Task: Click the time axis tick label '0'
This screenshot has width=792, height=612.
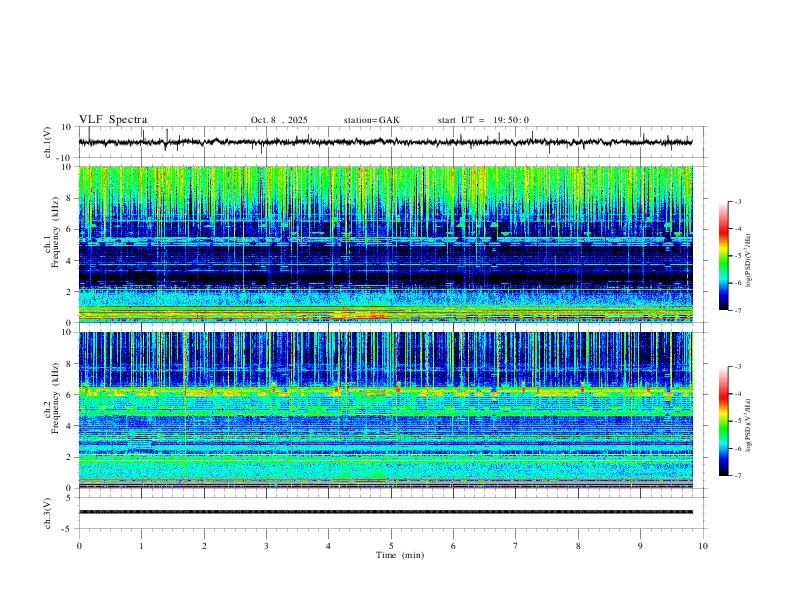Action: 79,546
